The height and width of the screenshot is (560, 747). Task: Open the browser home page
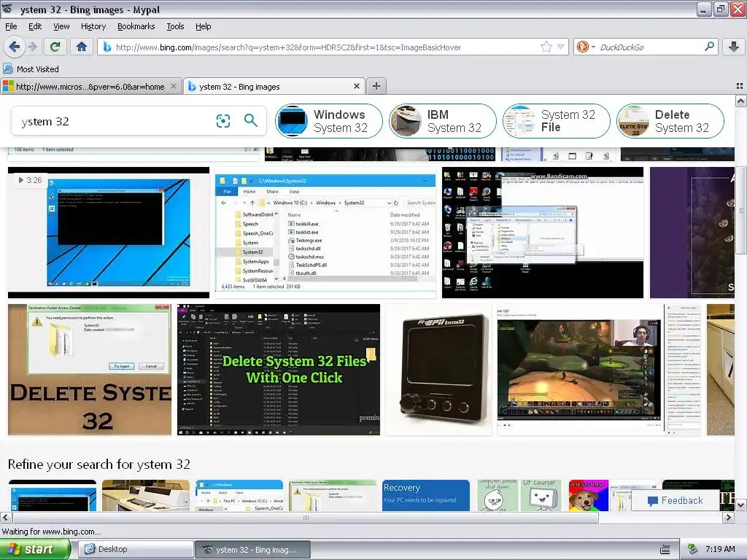[x=82, y=47]
